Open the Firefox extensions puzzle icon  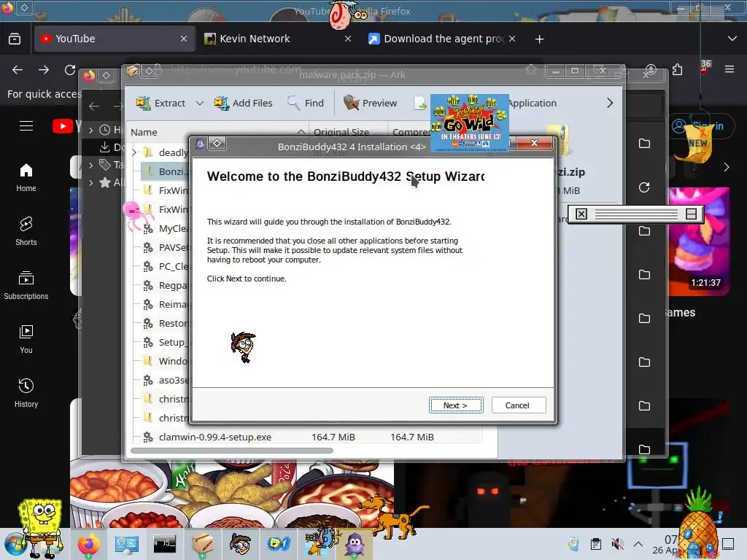[678, 69]
